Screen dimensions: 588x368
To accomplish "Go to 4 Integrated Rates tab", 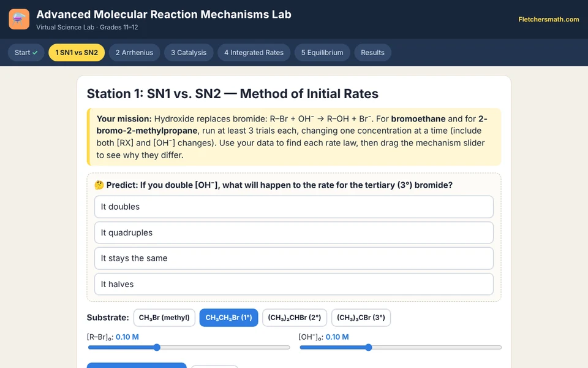I will click(x=254, y=53).
